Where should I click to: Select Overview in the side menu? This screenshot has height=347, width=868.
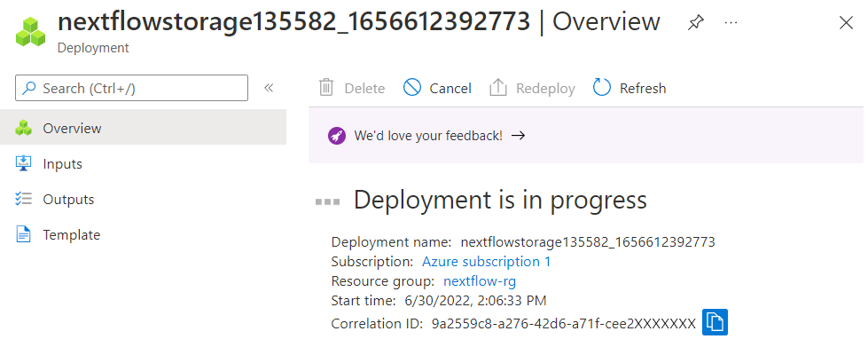coord(143,128)
